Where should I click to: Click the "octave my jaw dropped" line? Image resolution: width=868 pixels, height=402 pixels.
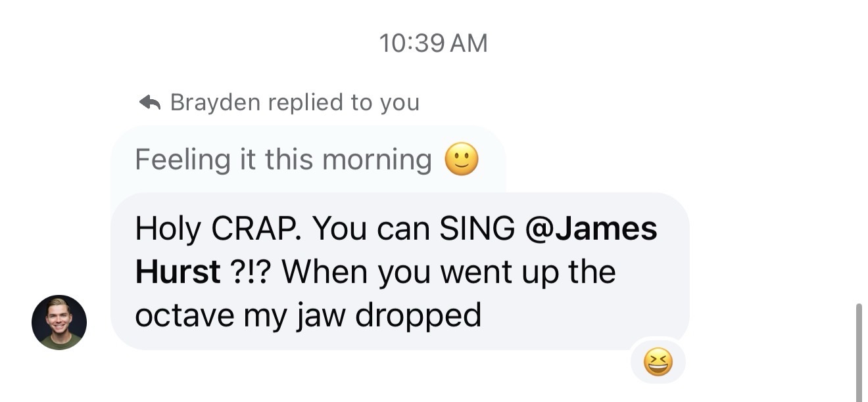coord(308,316)
